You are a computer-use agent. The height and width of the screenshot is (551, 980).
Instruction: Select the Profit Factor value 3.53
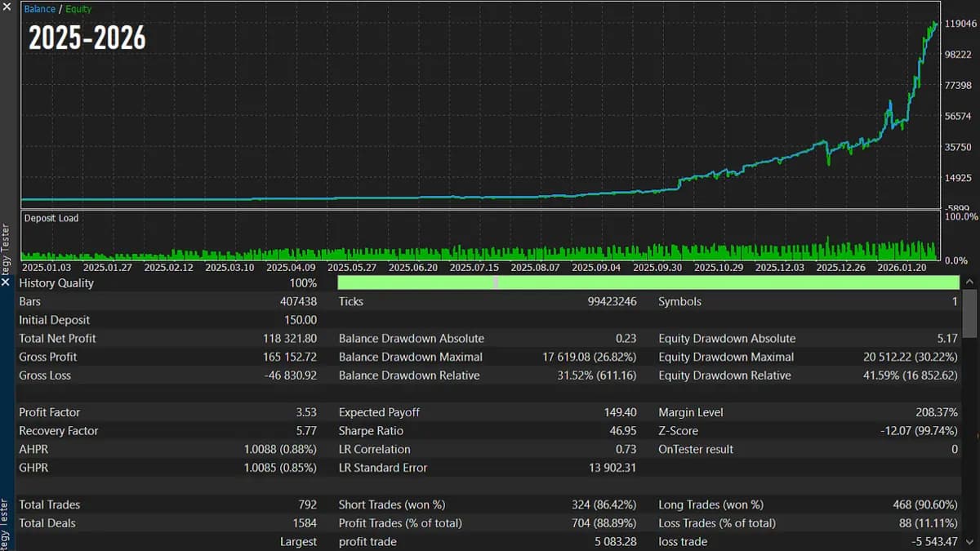coord(306,412)
